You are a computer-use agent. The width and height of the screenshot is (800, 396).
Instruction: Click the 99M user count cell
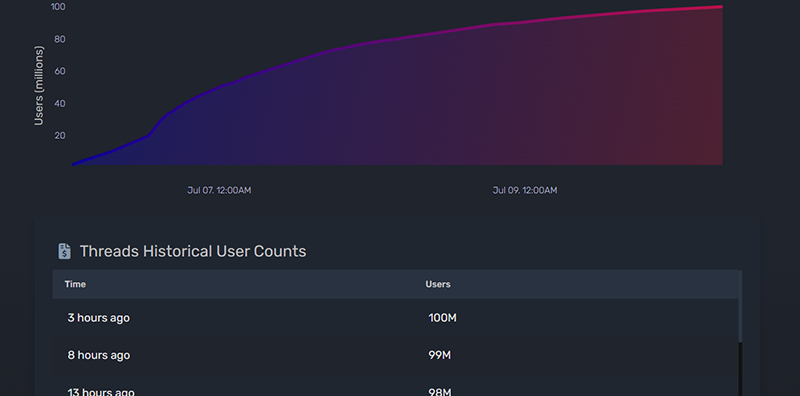pyautogui.click(x=439, y=355)
